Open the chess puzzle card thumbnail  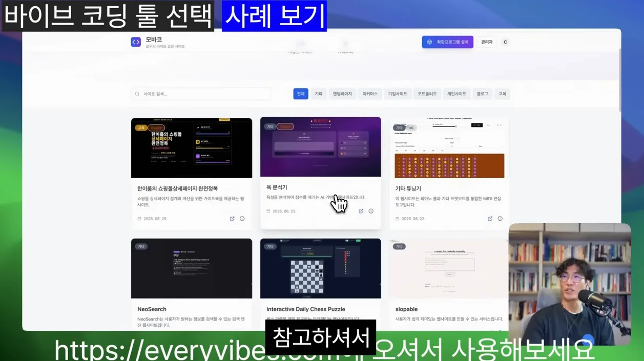pos(321,268)
